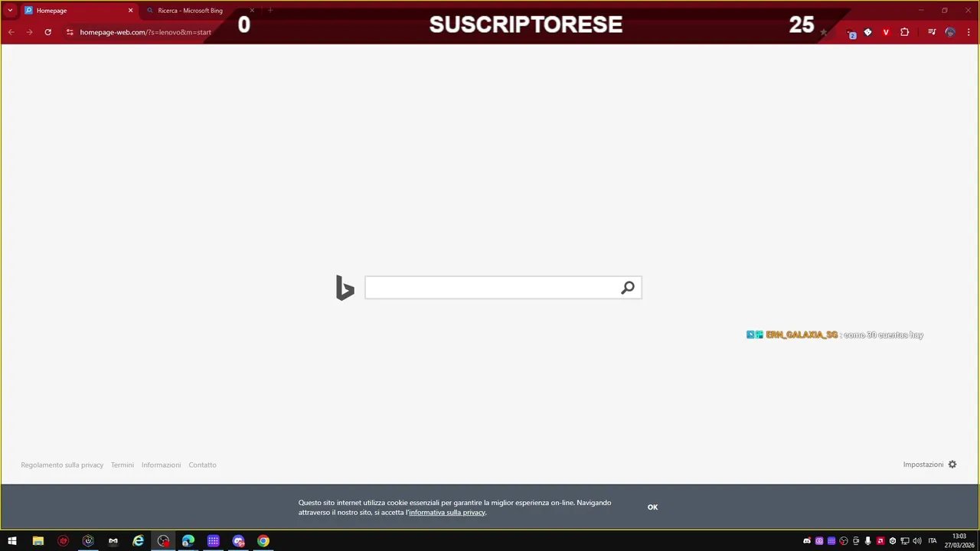Open the media controls music icon
This screenshot has height=551, width=980.
coord(932,32)
